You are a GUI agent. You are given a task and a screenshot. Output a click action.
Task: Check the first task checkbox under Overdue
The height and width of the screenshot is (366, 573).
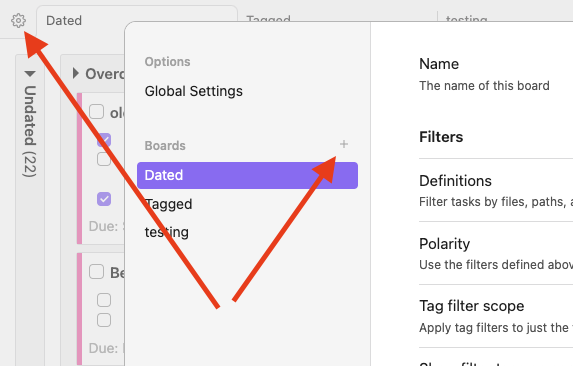[x=96, y=112]
